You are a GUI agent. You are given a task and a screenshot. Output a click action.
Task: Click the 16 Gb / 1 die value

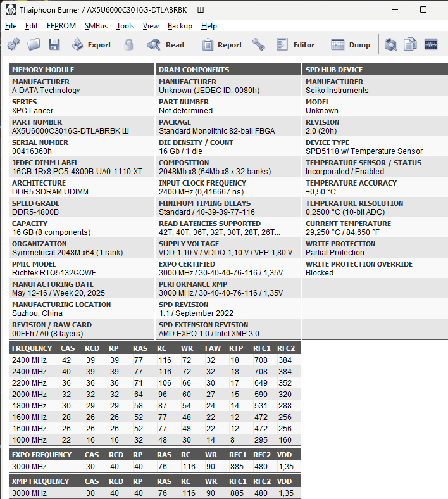(180, 151)
